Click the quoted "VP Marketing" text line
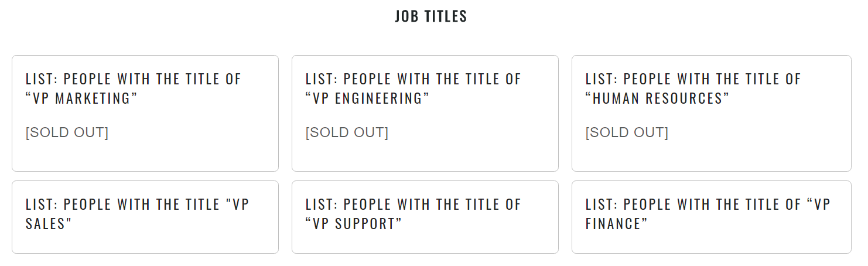868x266 pixels. 81,98
